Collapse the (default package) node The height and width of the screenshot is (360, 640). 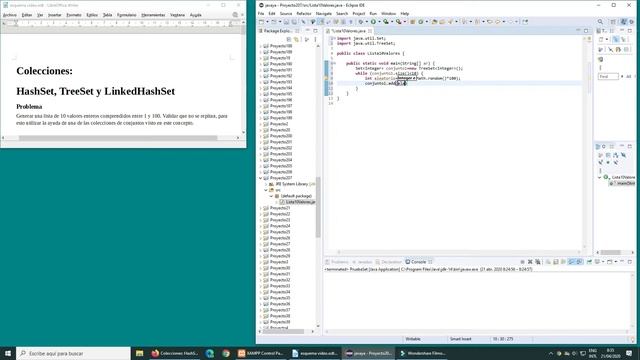[x=271, y=196]
